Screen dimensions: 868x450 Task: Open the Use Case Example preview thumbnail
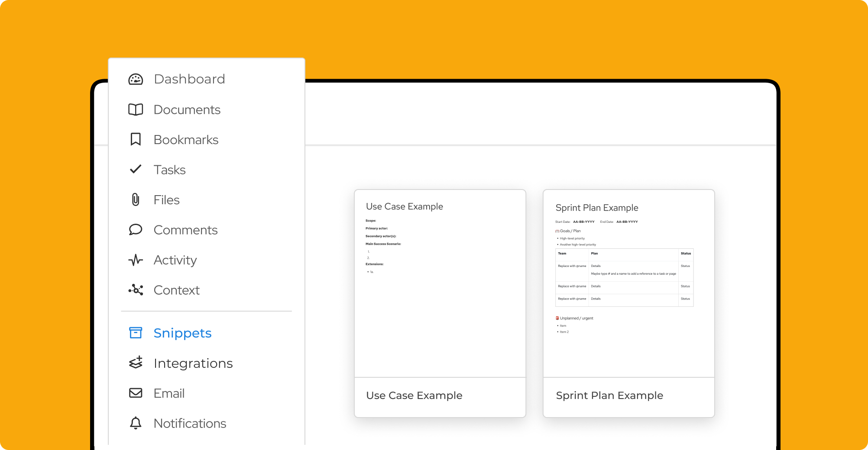440,283
